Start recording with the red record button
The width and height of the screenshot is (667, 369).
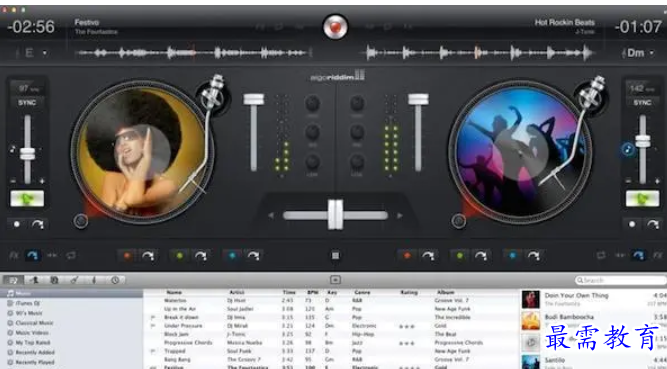click(x=335, y=27)
